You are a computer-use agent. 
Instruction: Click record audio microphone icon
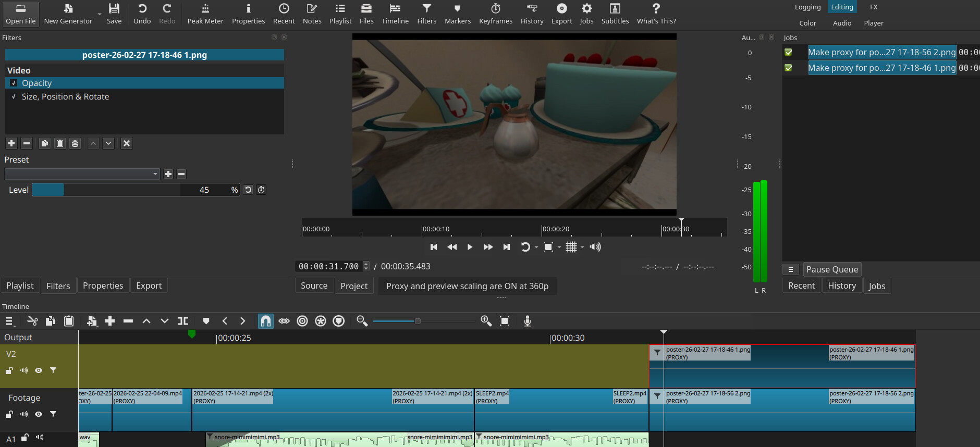[x=528, y=321]
